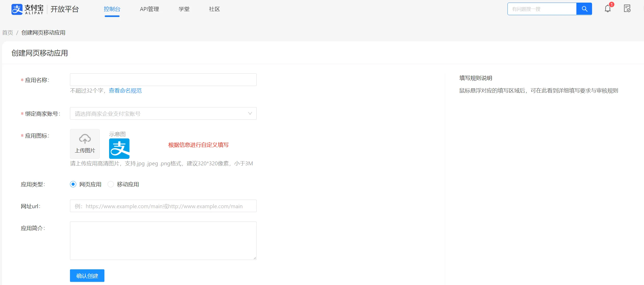Open the 查看命名规范 link
Screen dimensions: 644x285
pos(125,91)
